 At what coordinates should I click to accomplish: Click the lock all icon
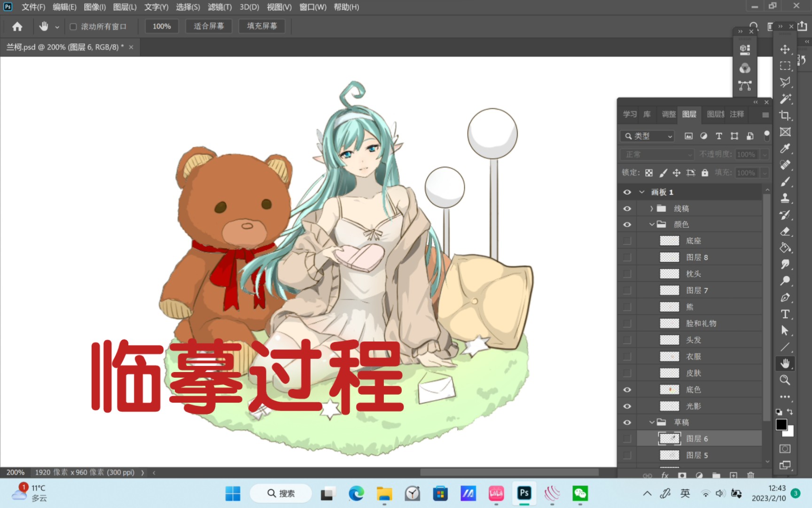pyautogui.click(x=705, y=173)
